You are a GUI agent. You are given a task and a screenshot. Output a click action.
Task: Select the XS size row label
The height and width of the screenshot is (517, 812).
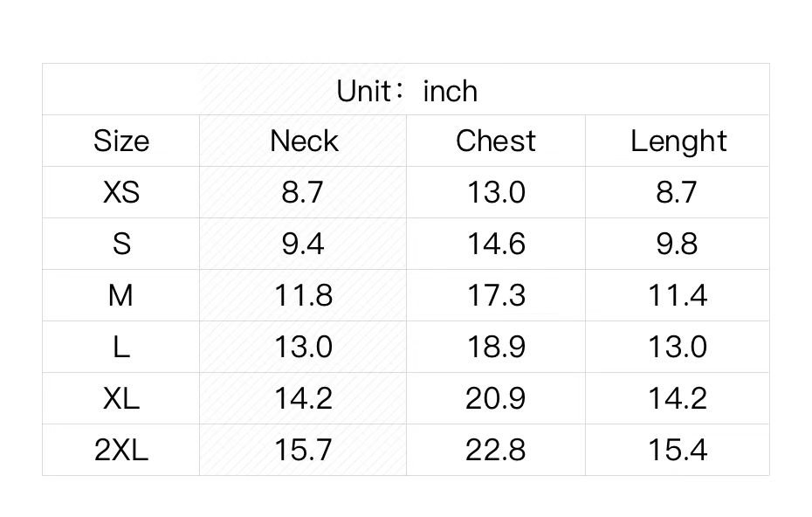click(121, 193)
